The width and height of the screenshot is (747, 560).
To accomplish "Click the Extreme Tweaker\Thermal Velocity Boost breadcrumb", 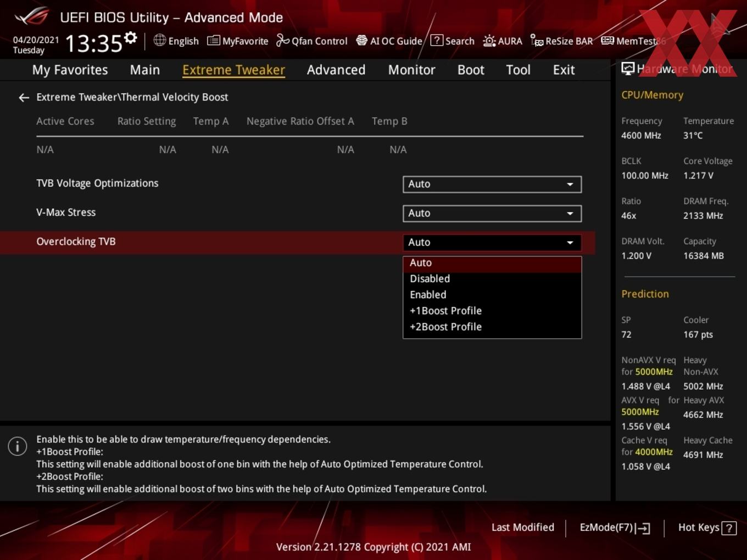I will click(132, 97).
